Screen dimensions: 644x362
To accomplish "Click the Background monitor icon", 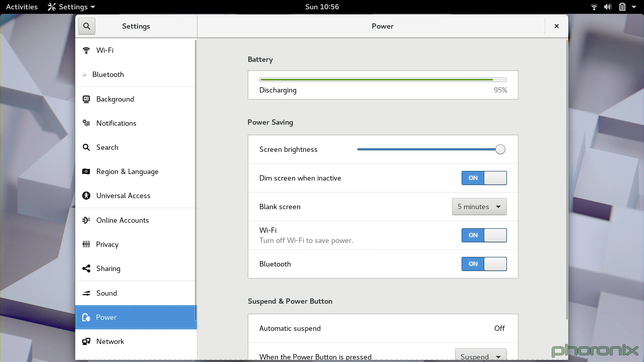I will pos(86,99).
